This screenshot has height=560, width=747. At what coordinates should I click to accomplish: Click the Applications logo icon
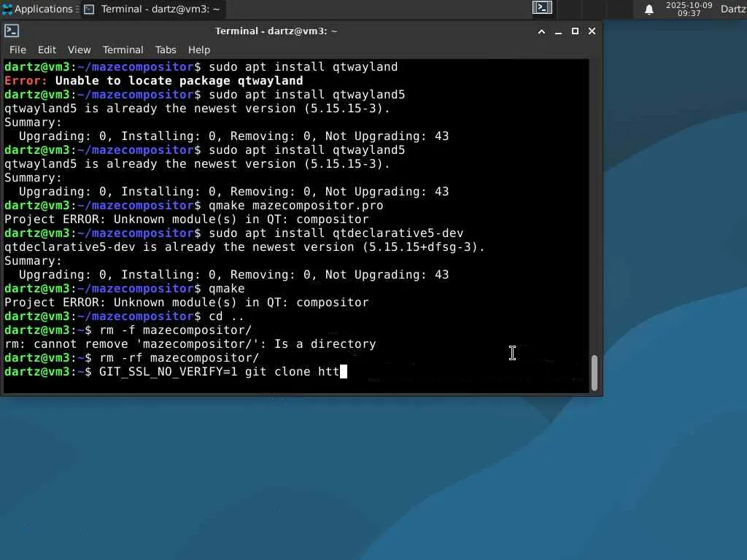(x=7, y=9)
